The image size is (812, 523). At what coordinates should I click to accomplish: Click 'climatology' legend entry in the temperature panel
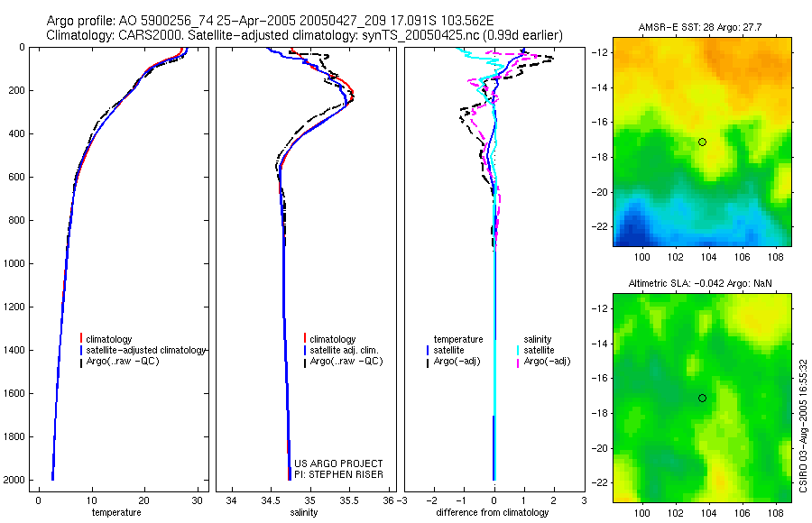[109, 340]
